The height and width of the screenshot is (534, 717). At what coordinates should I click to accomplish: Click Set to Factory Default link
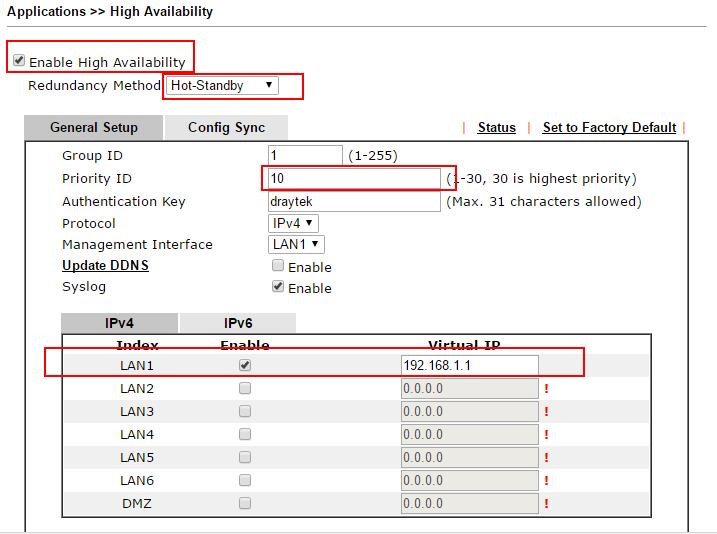point(609,127)
